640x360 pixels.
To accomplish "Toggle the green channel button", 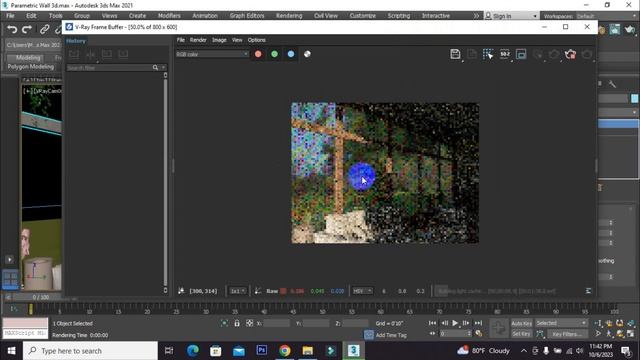I will (x=274, y=54).
